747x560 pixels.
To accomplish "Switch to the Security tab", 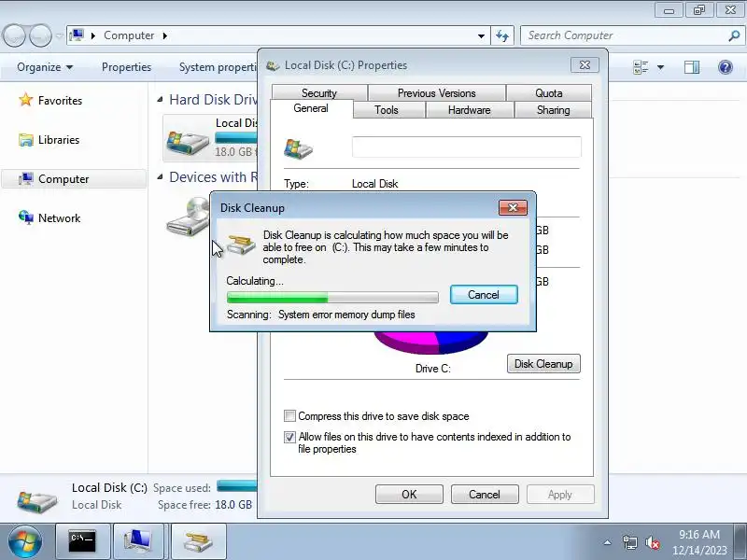I will (x=319, y=92).
